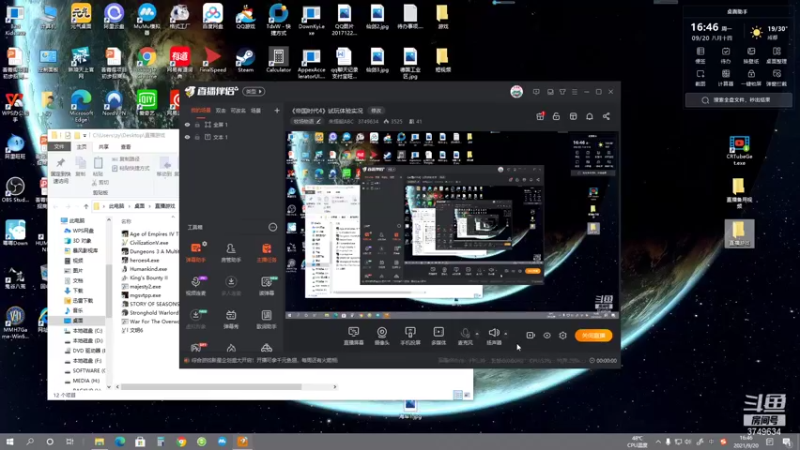The image size is (800, 450).
Task: Switch Explorer to large icons view toggle
Action: coord(467,395)
